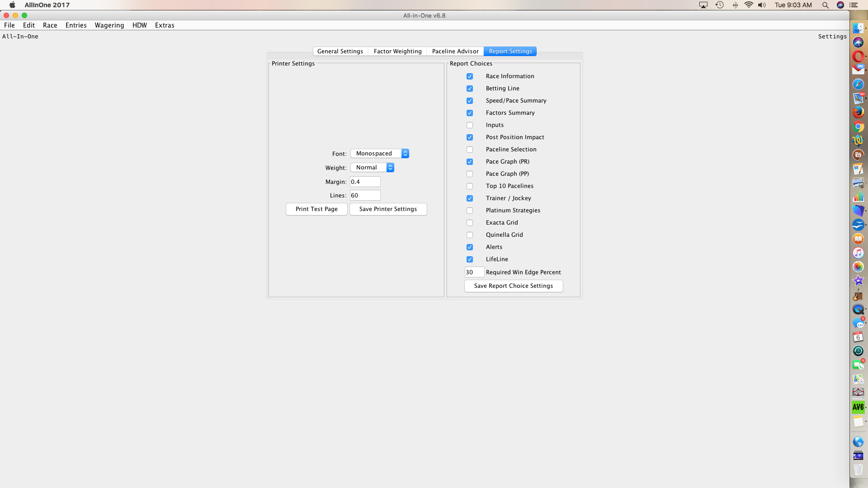Check the Top 10 Pacelines option
868x488 pixels.
[x=470, y=186]
